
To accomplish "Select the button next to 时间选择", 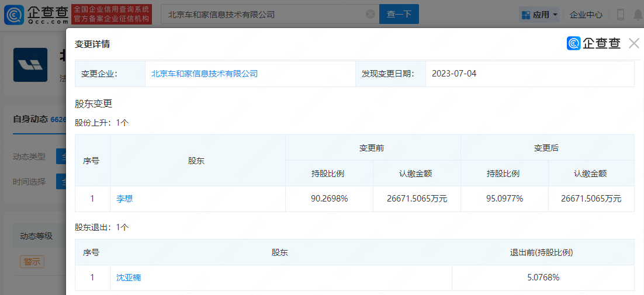I will tap(61, 181).
